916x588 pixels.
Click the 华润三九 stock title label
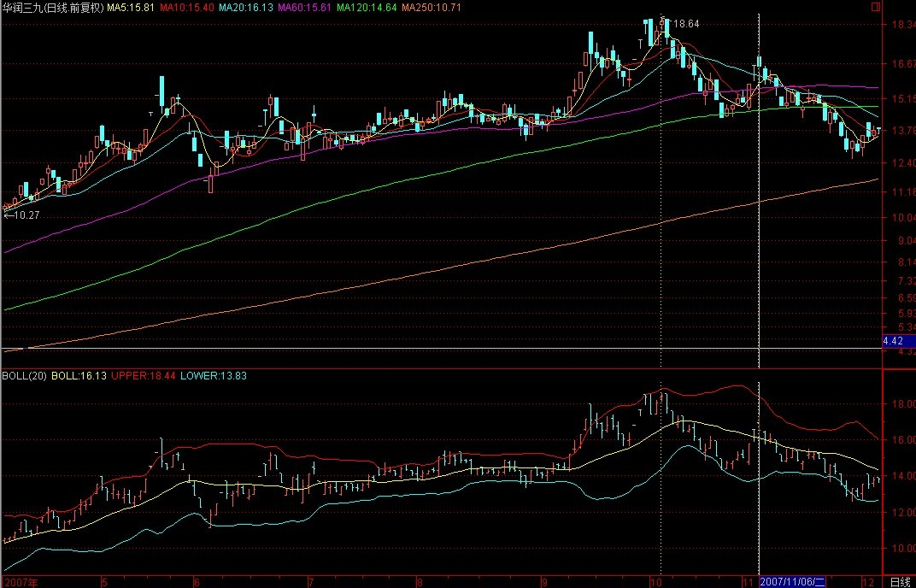tap(53, 8)
